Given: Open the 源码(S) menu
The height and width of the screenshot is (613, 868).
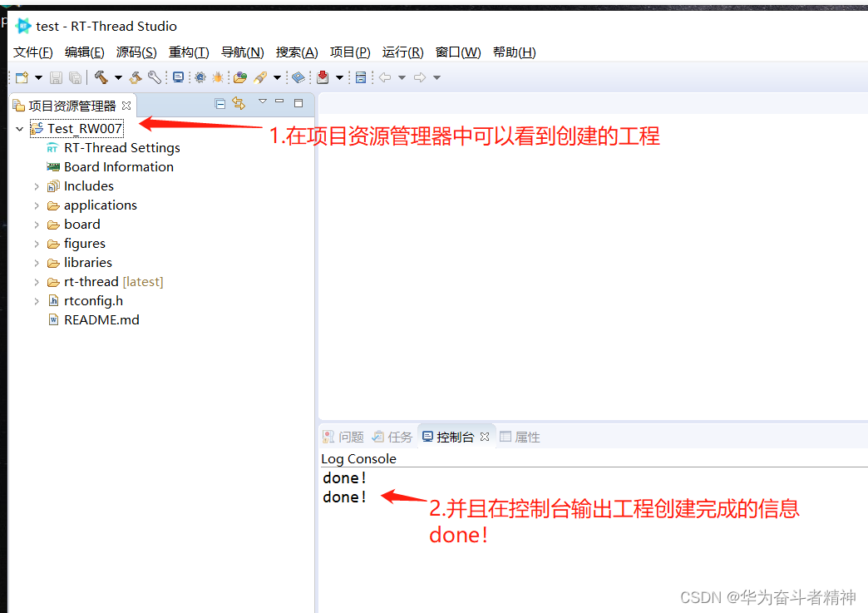Looking at the screenshot, I should click(136, 52).
